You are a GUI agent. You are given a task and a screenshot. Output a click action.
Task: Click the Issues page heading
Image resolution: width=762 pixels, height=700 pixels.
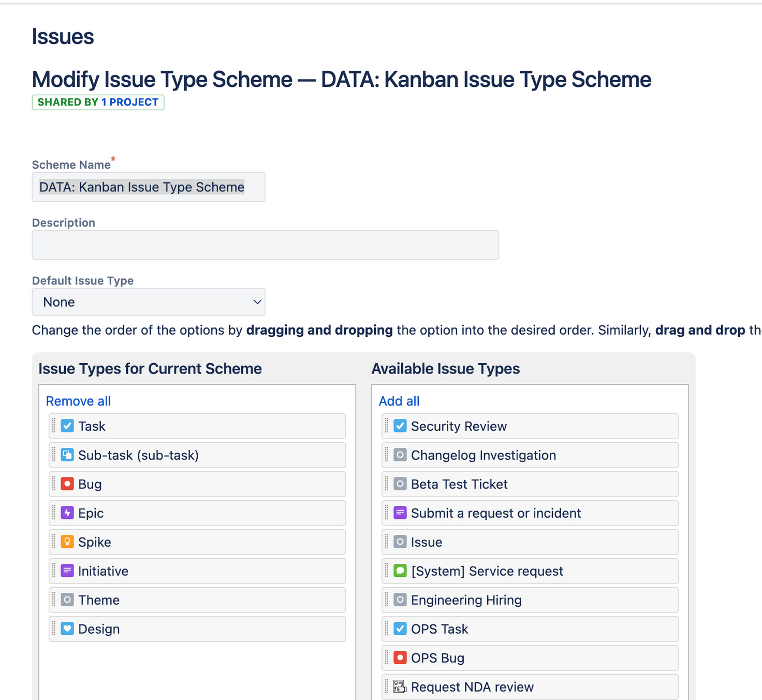pos(63,35)
